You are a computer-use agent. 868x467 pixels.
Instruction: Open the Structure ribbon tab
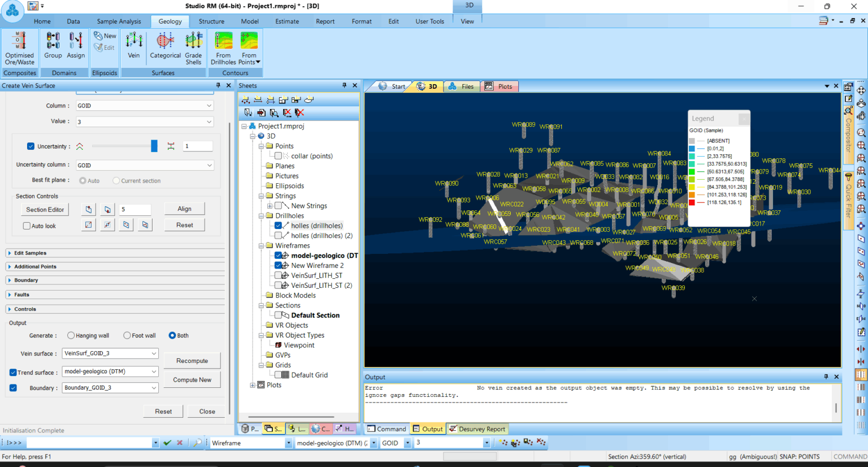pyautogui.click(x=211, y=21)
